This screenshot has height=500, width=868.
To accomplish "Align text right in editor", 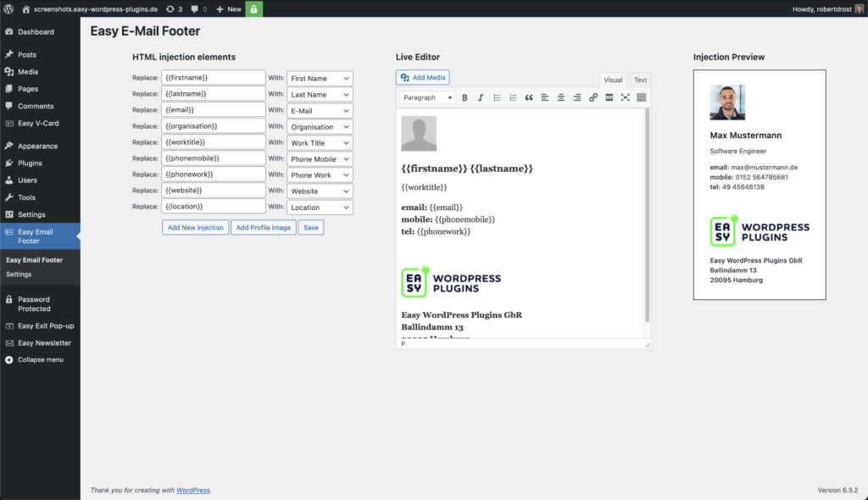I will point(576,97).
